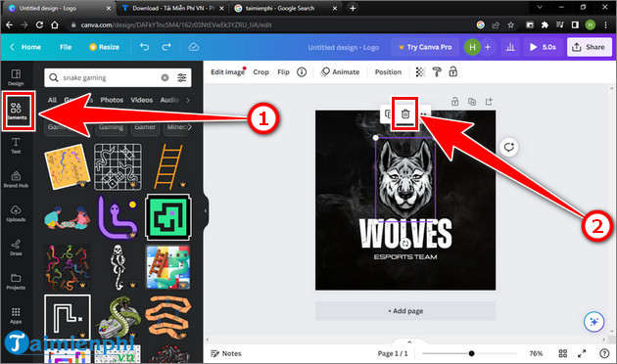617x364 pixels.
Task: Play the 5.0s presentation preview
Action: click(x=543, y=47)
